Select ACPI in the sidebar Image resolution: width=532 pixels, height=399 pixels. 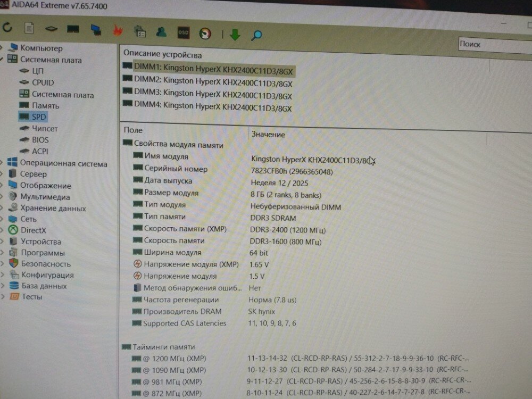(40, 151)
